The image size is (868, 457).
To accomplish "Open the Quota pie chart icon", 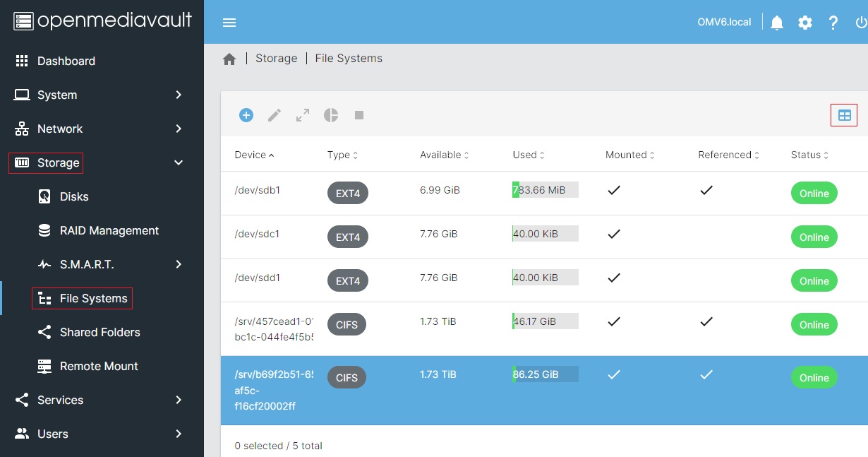I will (331, 115).
